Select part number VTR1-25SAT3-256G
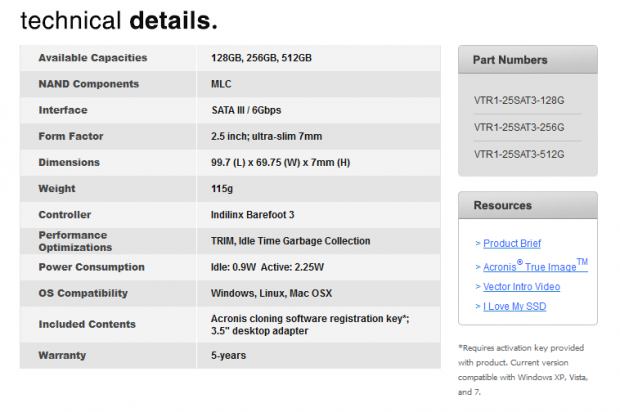Image resolution: width=620 pixels, height=412 pixels. pyautogui.click(x=519, y=127)
